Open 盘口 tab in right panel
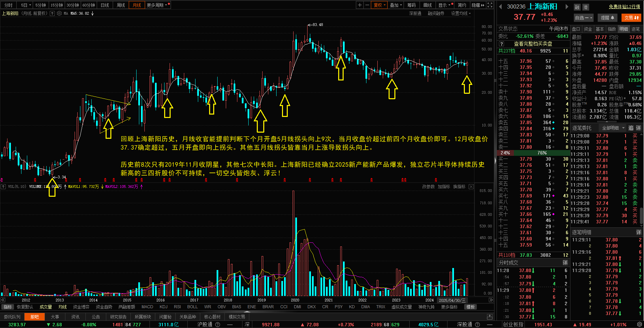Viewport: 644px width, 328px height. click(x=576, y=29)
